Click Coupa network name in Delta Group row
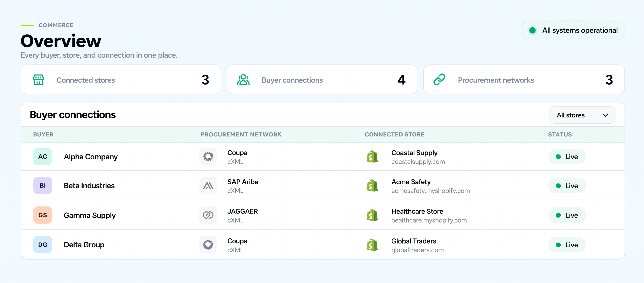Viewport: 644px width, 283px height. [237, 241]
